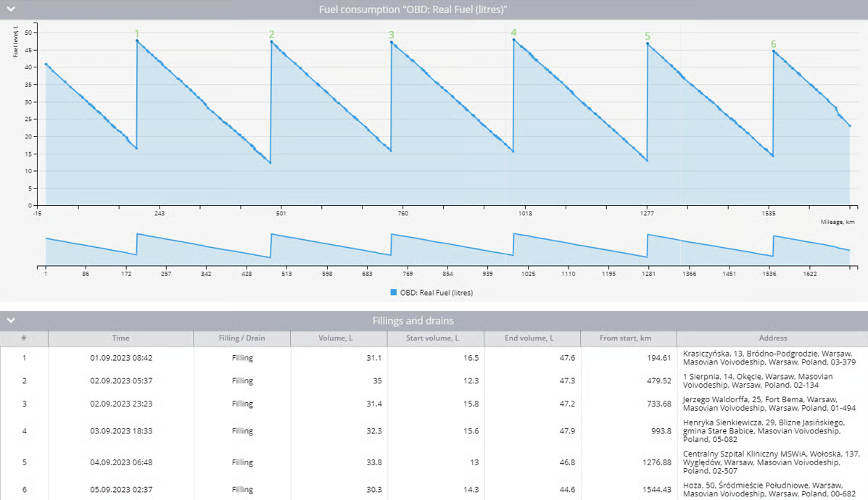
Task: Select filling marker 6 on the chart
Action: coord(773,44)
